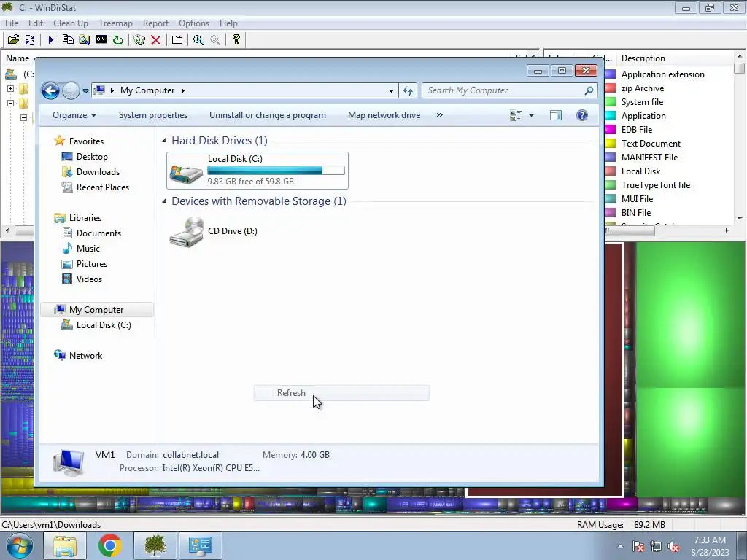Open the WinDirStat File menu
Viewport: 747px width, 560px height.
coord(12,23)
